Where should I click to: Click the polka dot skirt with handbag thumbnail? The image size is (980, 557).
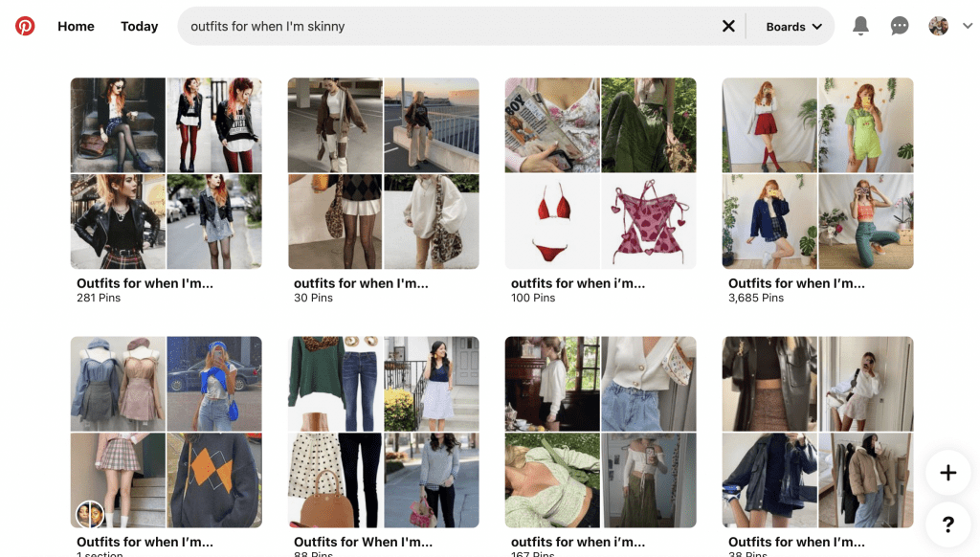click(x=335, y=480)
